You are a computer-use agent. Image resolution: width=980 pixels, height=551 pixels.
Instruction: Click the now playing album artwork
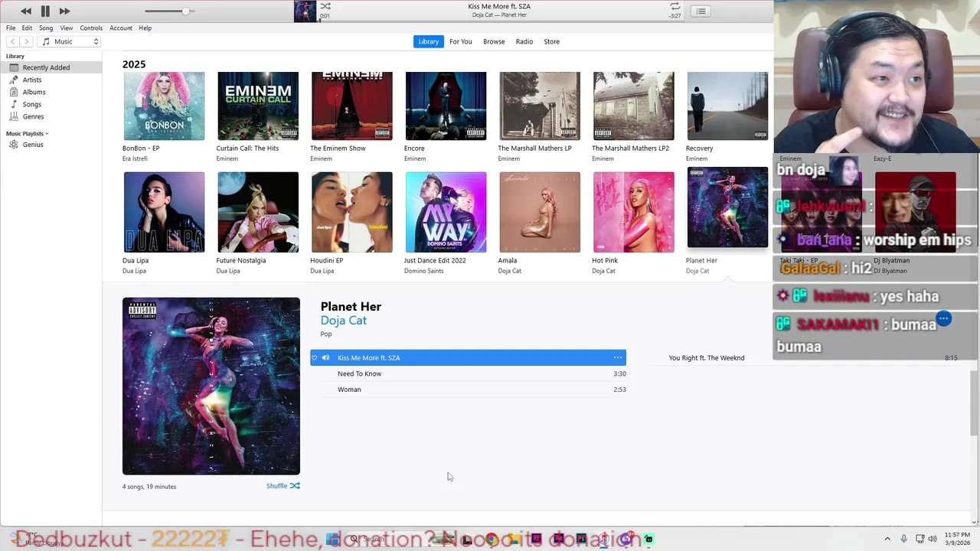[305, 11]
